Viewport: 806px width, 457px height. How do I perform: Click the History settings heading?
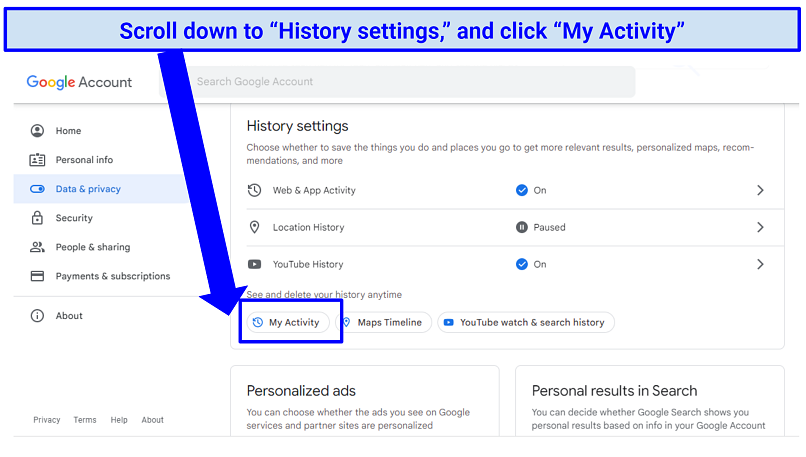[297, 126]
